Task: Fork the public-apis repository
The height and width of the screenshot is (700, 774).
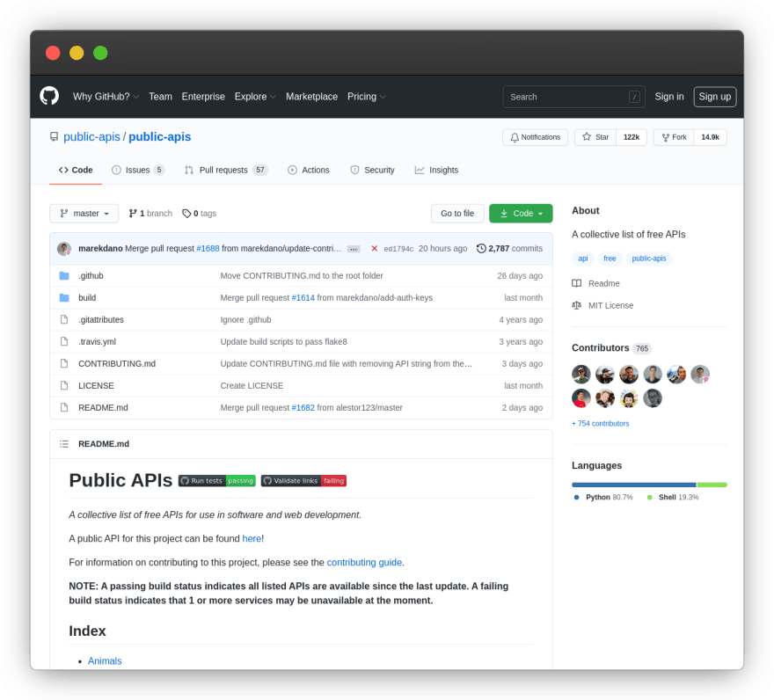Action: click(674, 137)
